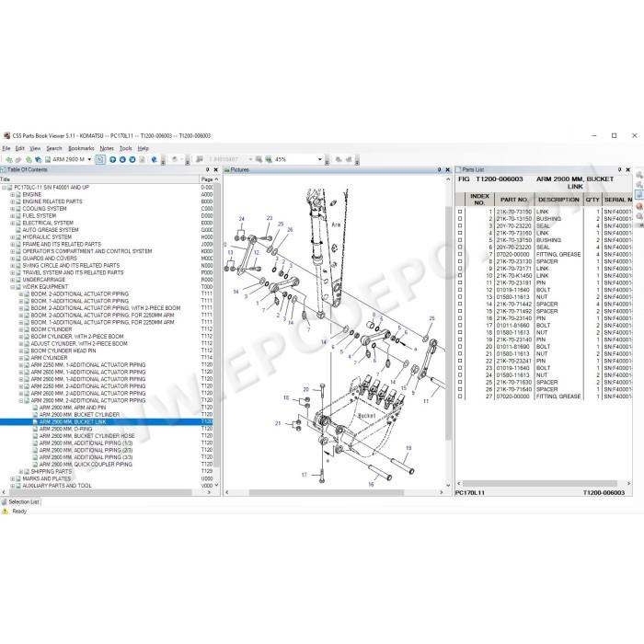Viewport: 644px width, 644px height.
Task: Click the third green toolbar icon
Action: (29, 159)
